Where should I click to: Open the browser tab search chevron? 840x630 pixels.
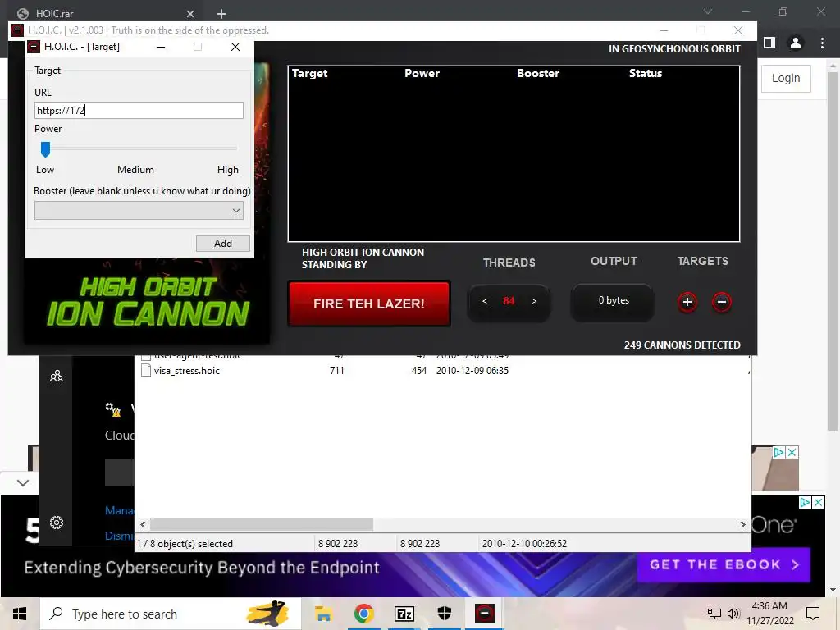708,11
